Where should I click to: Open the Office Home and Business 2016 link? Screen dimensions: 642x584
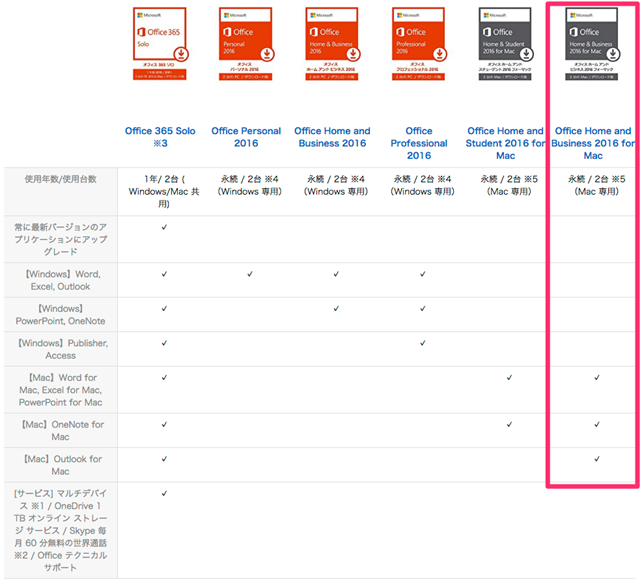332,137
